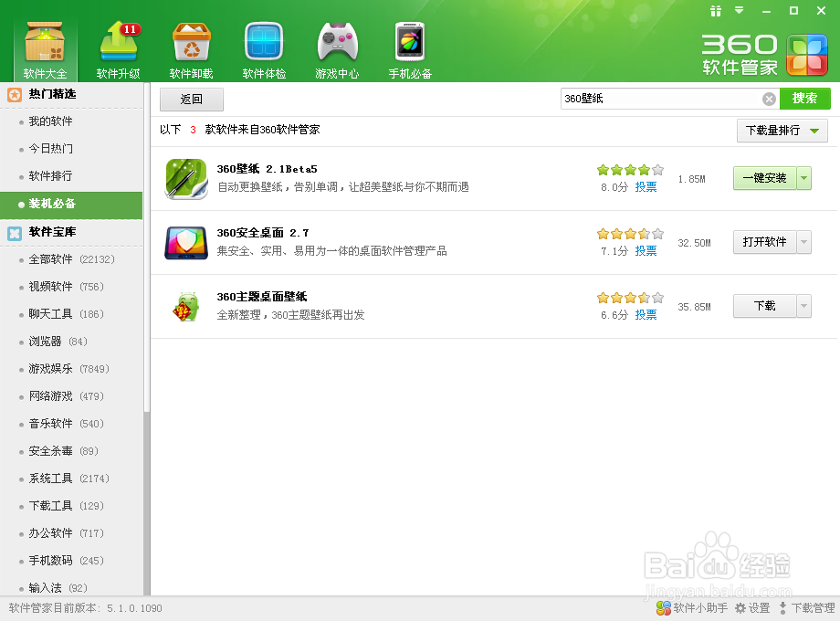Expand the 下载量排行 sort dropdown

(782, 131)
